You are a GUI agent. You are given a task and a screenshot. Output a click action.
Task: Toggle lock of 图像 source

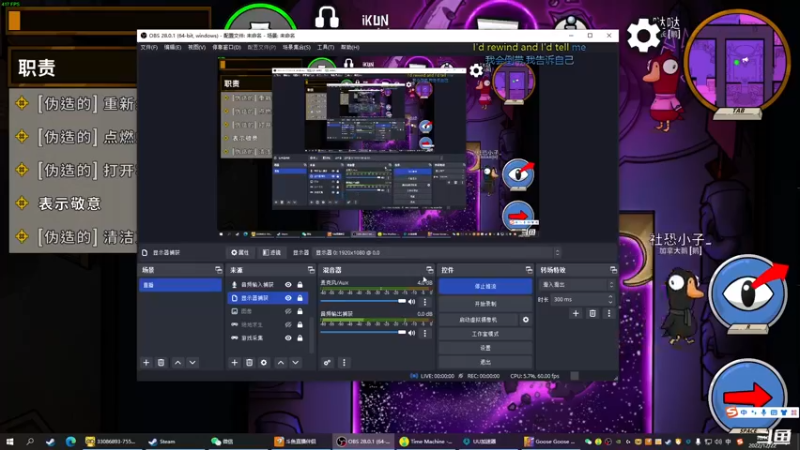click(300, 311)
